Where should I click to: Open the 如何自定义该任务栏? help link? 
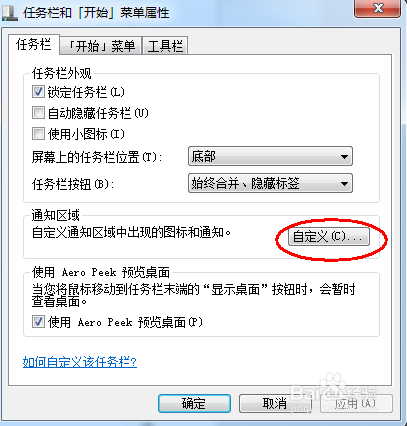[x=80, y=362]
